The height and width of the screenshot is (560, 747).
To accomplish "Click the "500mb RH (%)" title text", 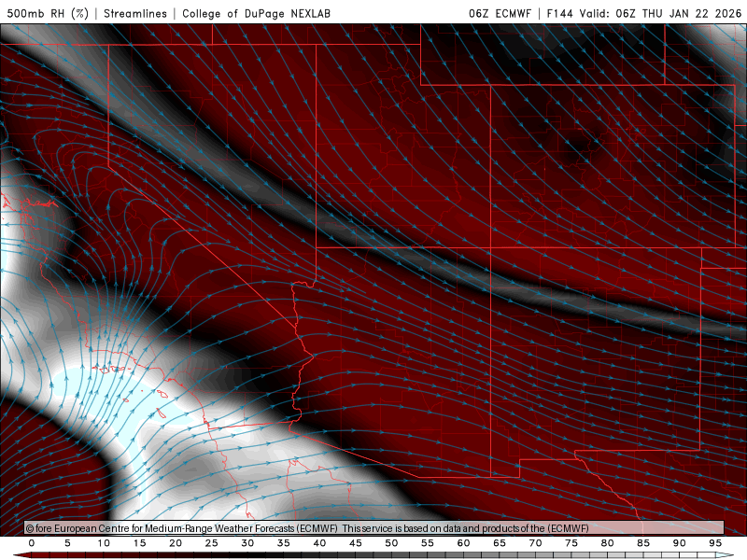I will (x=48, y=13).
